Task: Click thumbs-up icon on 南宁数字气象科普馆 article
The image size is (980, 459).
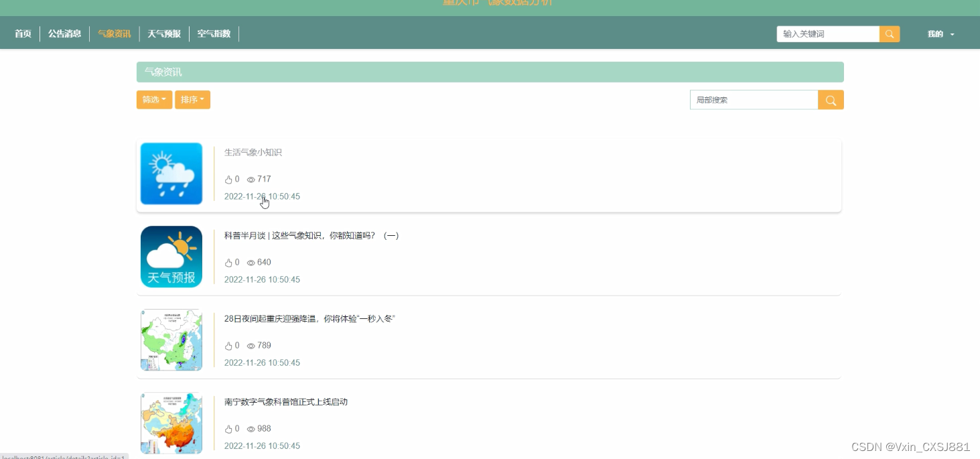Action: [228, 429]
